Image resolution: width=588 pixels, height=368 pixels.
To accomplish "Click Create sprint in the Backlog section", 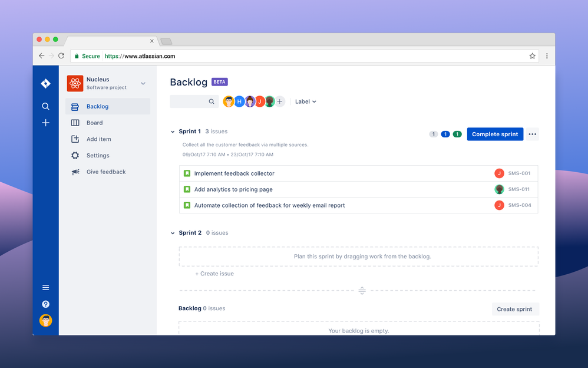I will tap(515, 308).
